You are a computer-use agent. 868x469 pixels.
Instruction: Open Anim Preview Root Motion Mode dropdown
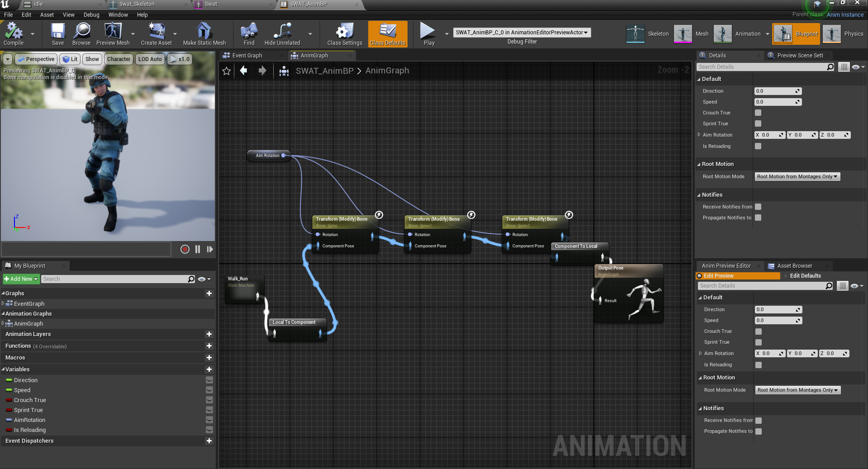coord(797,390)
